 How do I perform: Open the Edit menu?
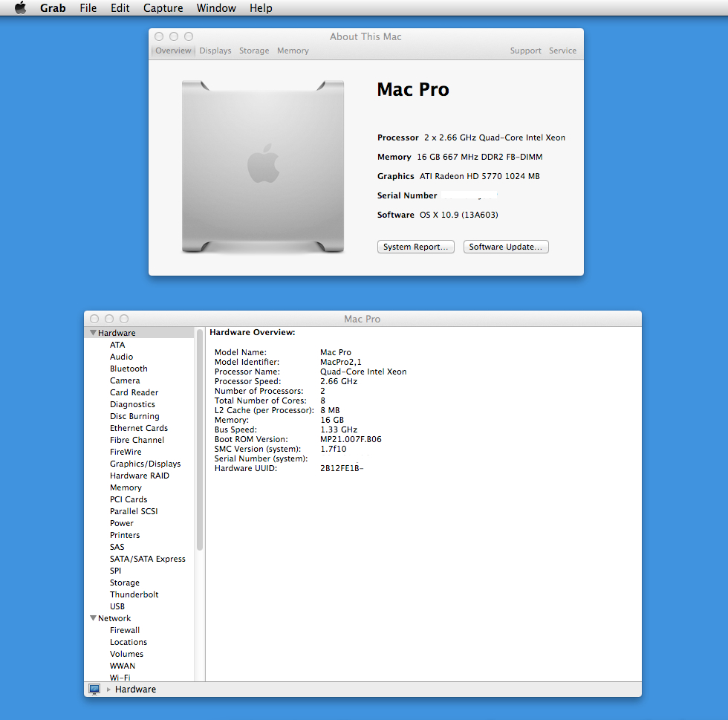tap(120, 8)
